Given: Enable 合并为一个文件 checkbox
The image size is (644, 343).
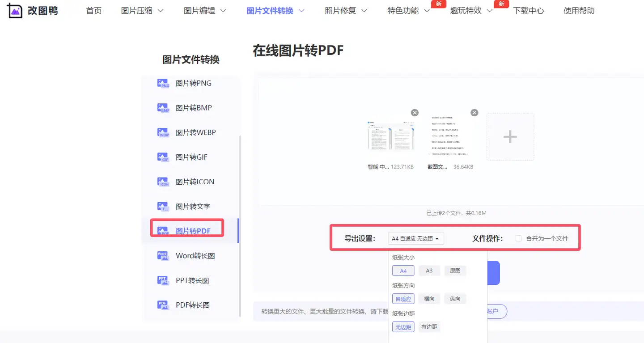Looking at the screenshot, I should (x=519, y=238).
